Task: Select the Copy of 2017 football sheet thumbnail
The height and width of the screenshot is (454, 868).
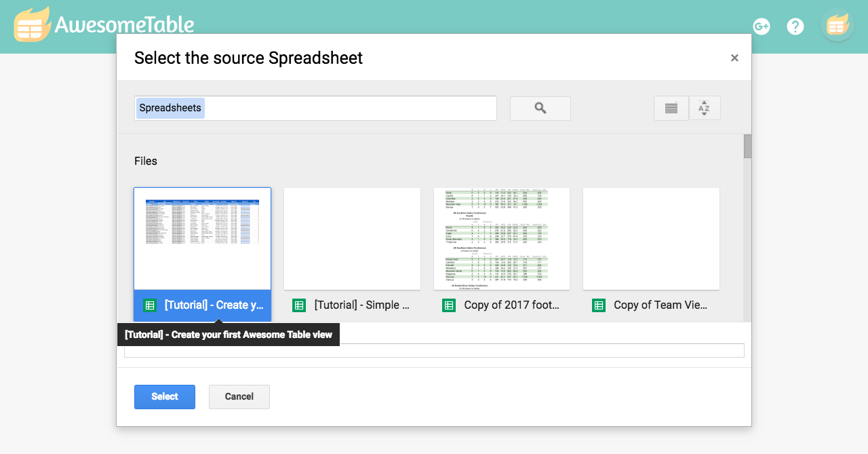Action: (502, 239)
